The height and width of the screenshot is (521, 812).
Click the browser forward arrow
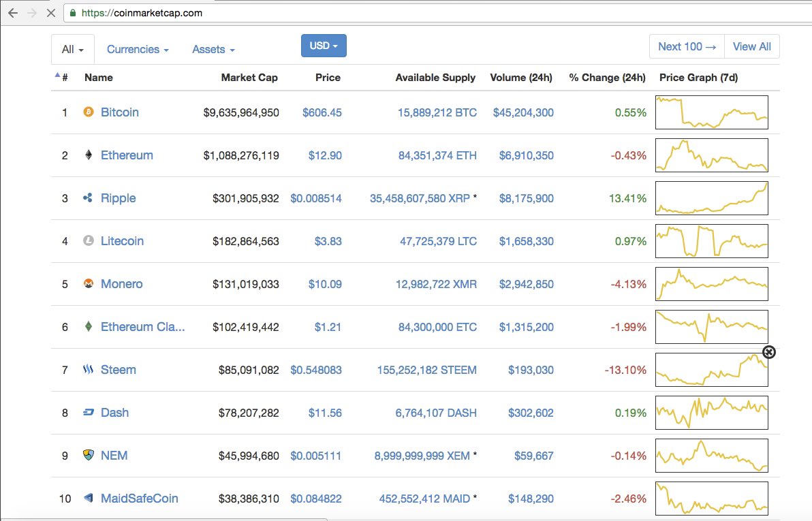coord(31,13)
